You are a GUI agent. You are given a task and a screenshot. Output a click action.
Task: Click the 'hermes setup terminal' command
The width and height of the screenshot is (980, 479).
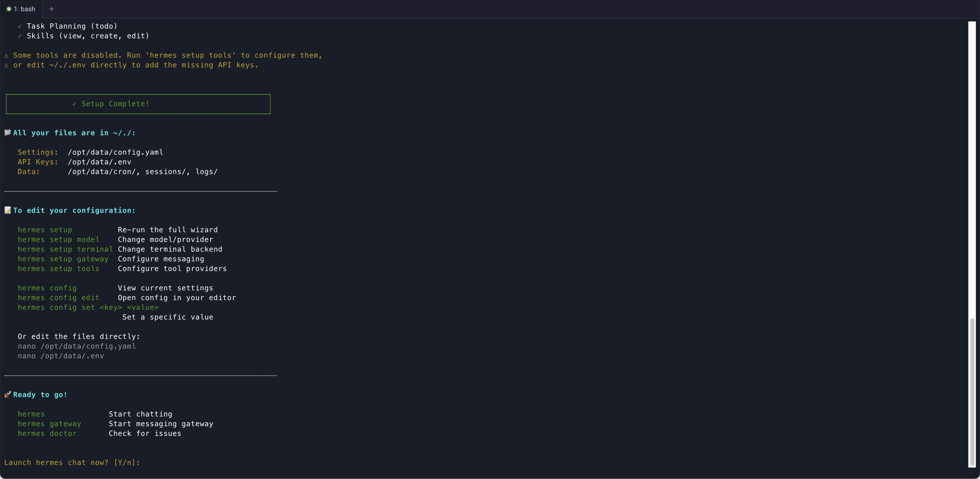tap(65, 249)
